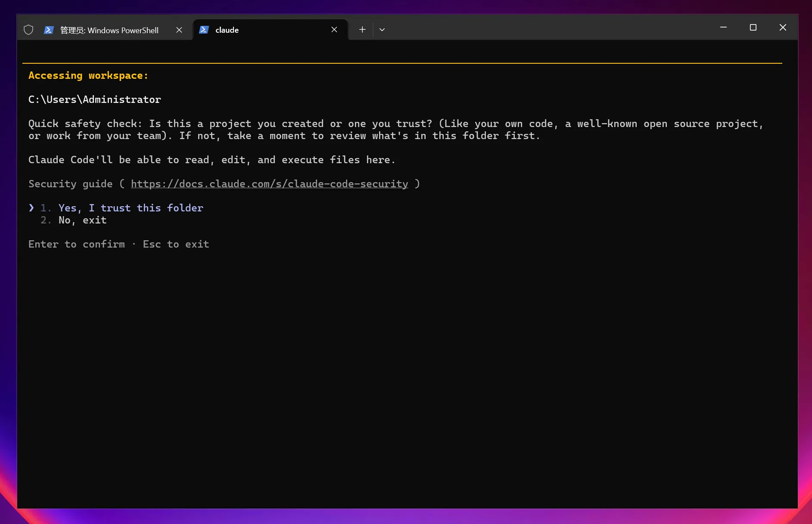Choose the "No, exit" option
Image resolution: width=812 pixels, height=524 pixels.
click(82, 220)
